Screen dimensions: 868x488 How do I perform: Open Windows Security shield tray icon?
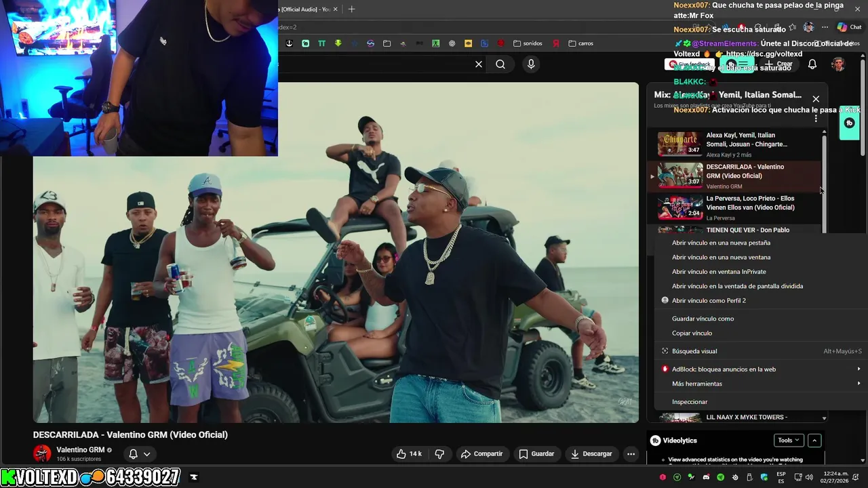[x=764, y=477]
